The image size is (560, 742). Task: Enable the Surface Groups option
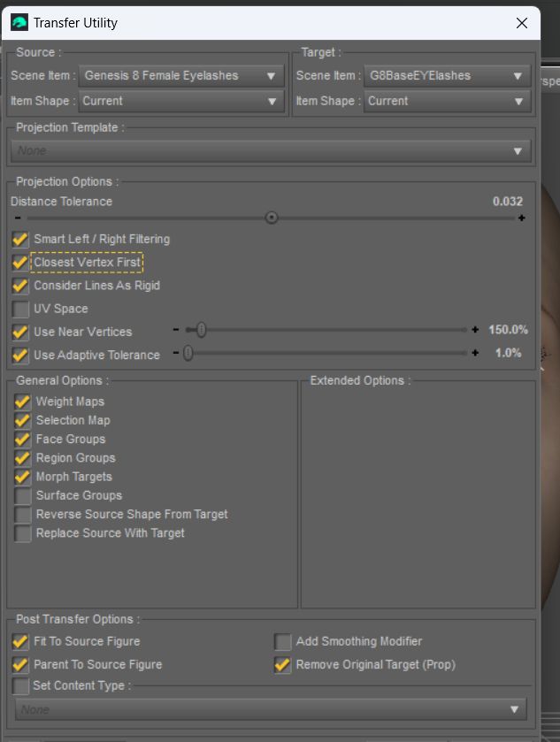22,496
